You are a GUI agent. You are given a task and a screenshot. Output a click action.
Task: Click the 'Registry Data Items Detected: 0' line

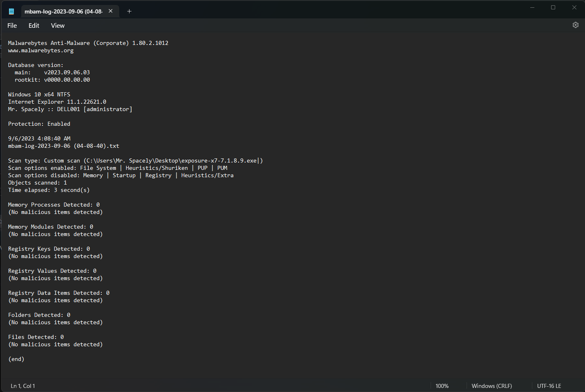pos(59,293)
